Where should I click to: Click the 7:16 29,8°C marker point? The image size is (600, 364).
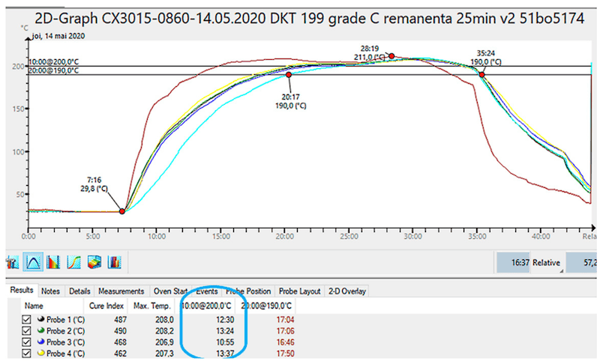122,211
